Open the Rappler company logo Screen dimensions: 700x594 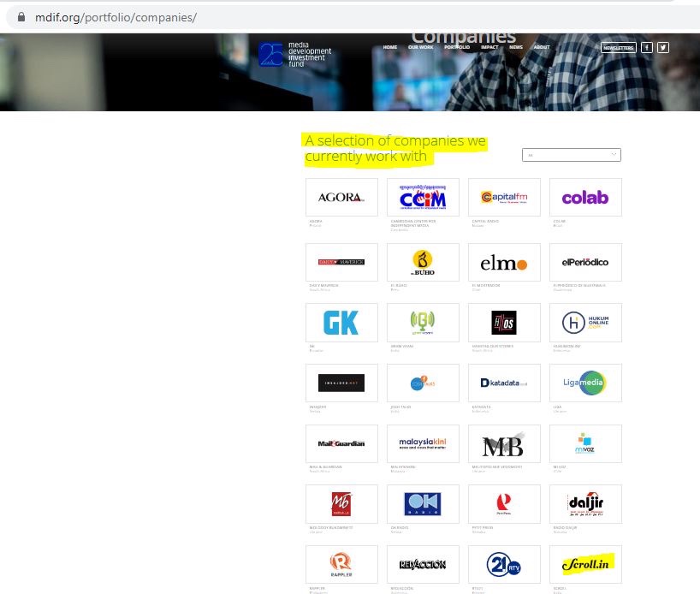341,564
